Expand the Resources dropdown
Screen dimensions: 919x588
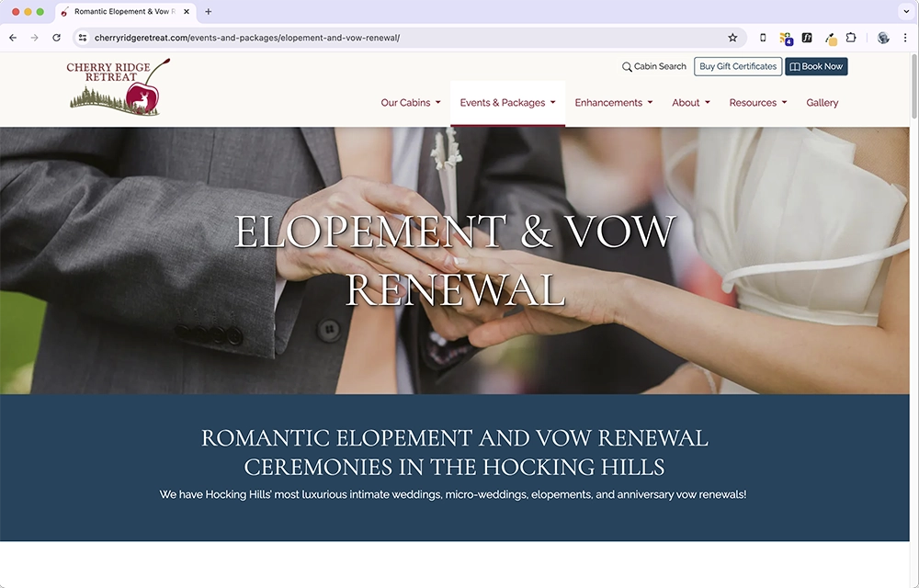758,103
